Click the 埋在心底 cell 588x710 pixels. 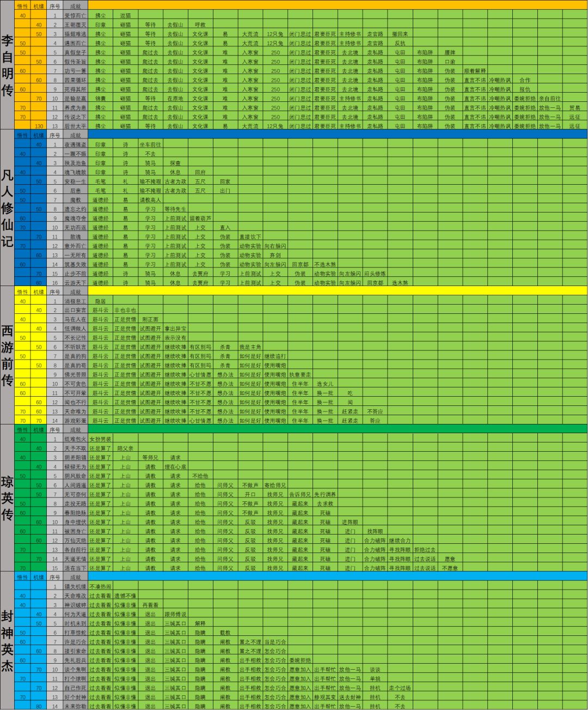coord(175,468)
